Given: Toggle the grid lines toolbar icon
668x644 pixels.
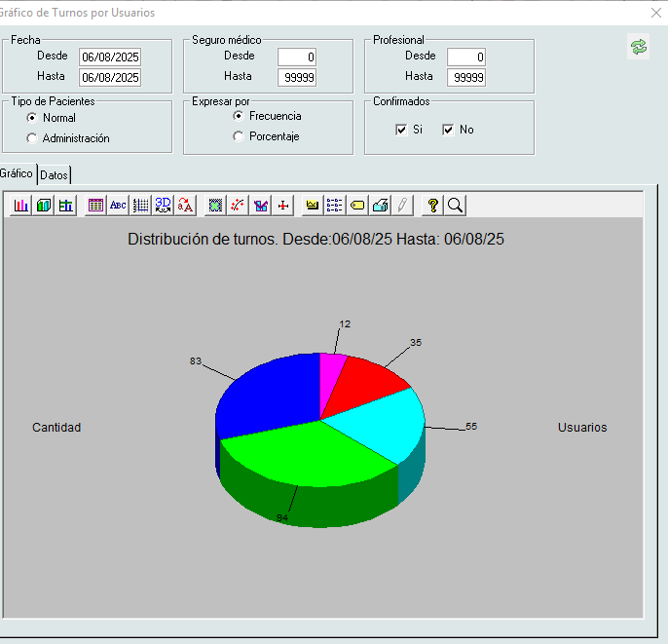Looking at the screenshot, I should tap(140, 205).
